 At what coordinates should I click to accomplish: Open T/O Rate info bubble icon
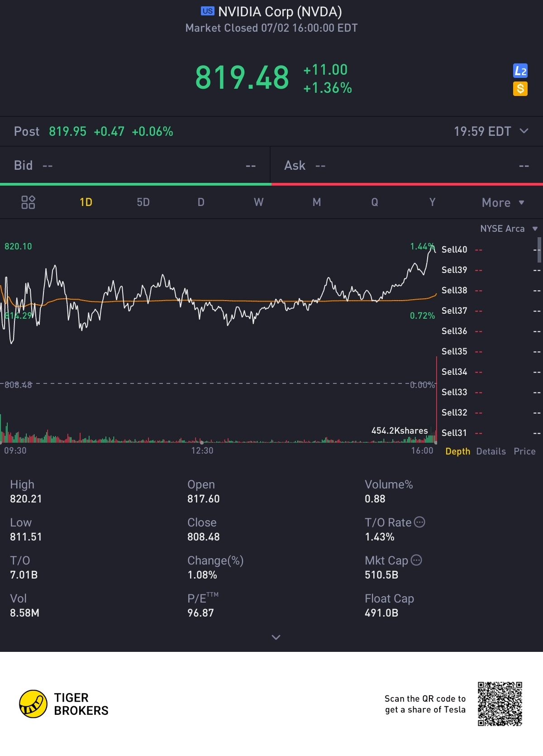420,522
